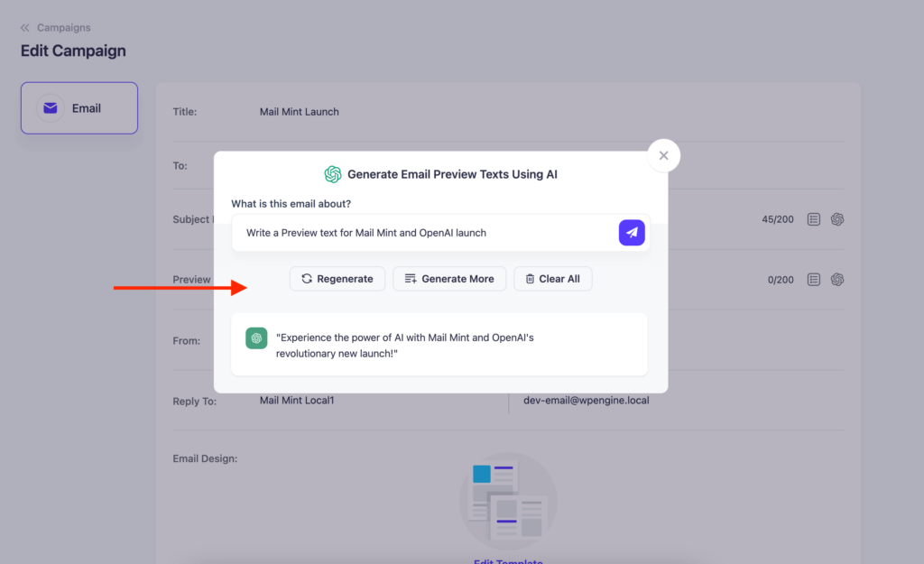This screenshot has height=564, width=924.
Task: Go back to Campaigns via breadcrumb
Action: [64, 28]
